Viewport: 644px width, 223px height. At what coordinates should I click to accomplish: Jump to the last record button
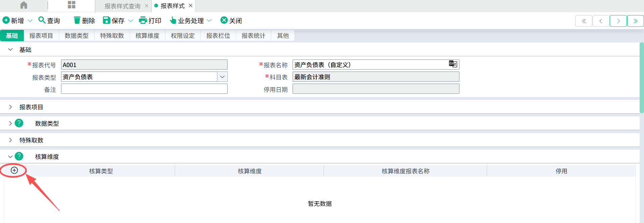coord(635,21)
